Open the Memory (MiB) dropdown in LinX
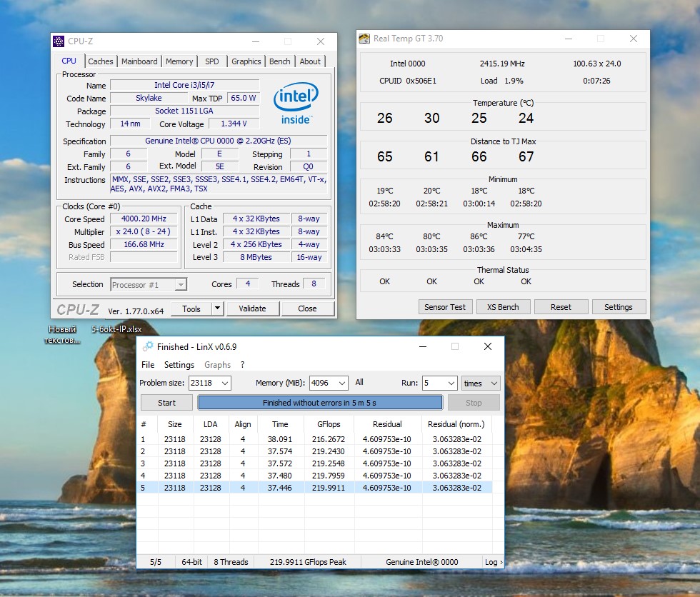 (x=342, y=383)
